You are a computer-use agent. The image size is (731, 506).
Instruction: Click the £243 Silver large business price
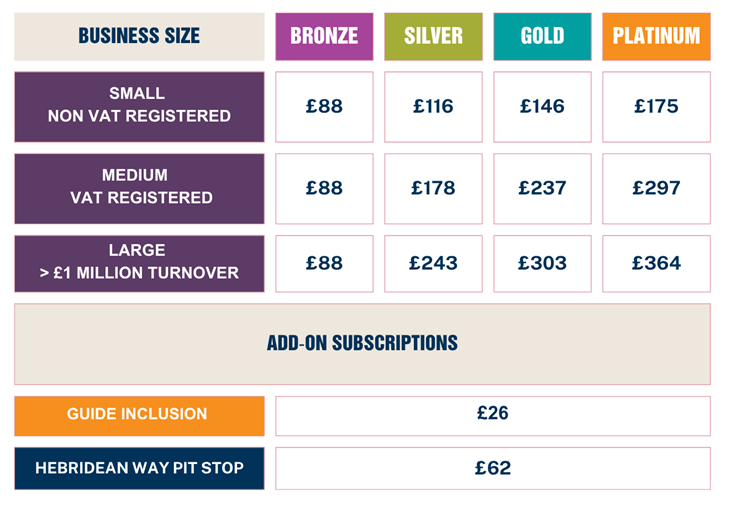click(x=433, y=263)
